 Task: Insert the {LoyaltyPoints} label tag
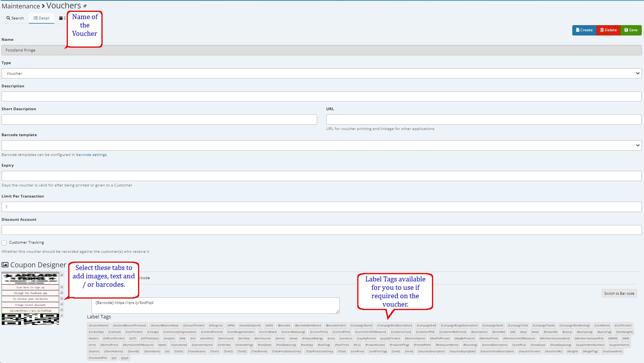[366, 338]
